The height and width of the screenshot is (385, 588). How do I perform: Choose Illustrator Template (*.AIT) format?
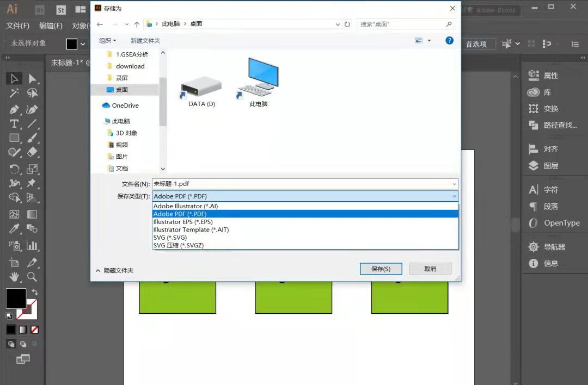pos(305,229)
